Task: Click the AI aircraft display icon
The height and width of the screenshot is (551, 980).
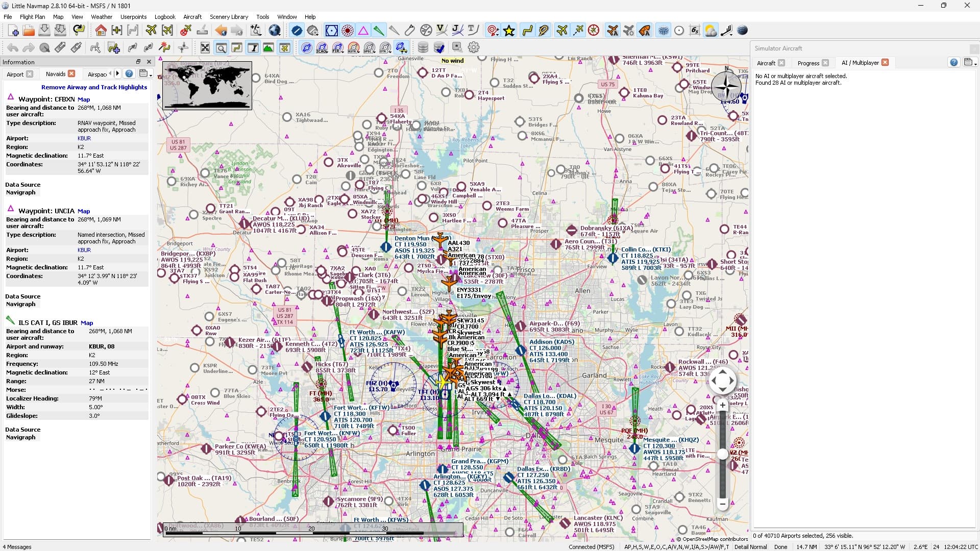Action: pyautogui.click(x=612, y=31)
